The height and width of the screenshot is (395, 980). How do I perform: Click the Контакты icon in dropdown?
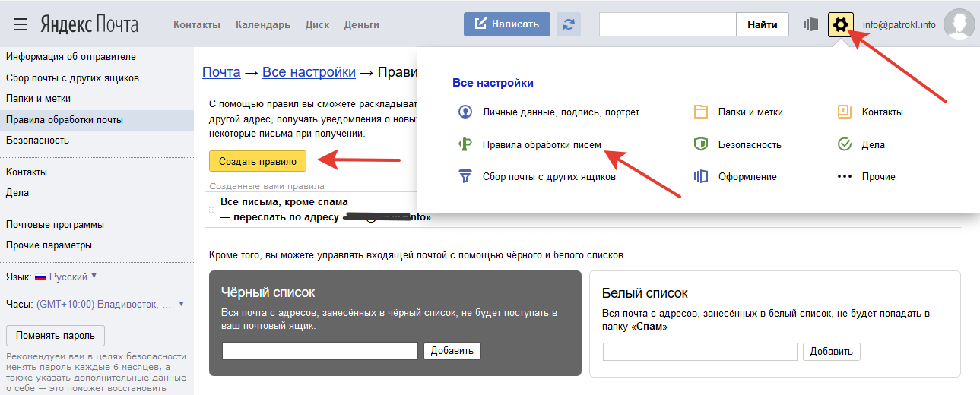(x=844, y=112)
